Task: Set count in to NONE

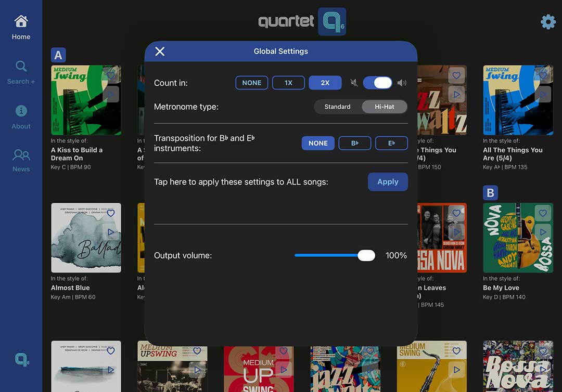Action: [x=252, y=83]
